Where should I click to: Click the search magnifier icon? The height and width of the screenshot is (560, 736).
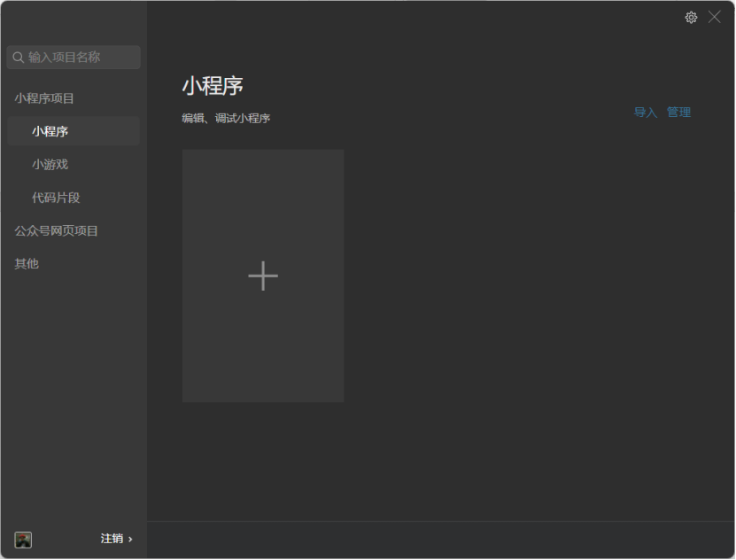(19, 58)
